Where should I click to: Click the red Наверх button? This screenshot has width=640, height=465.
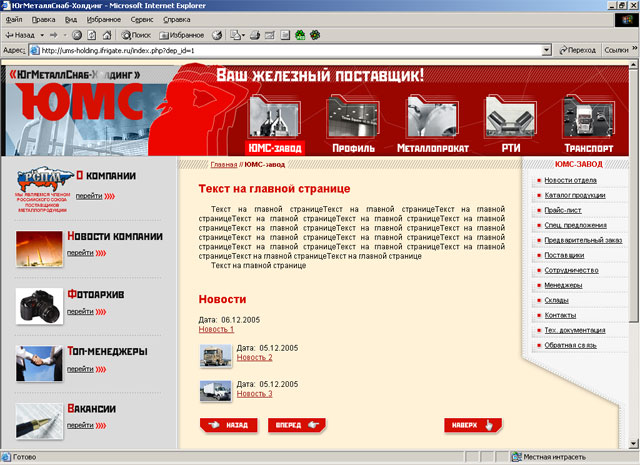pyautogui.click(x=473, y=425)
